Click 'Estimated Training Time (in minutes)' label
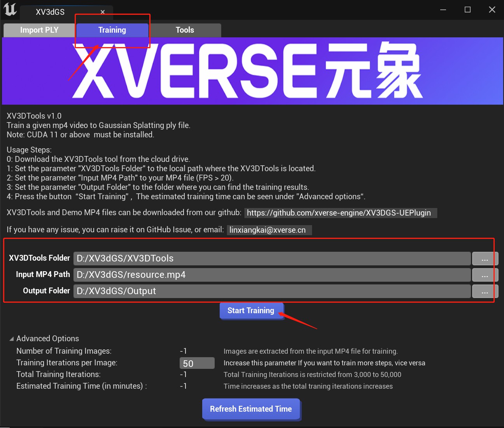 tap(82, 386)
